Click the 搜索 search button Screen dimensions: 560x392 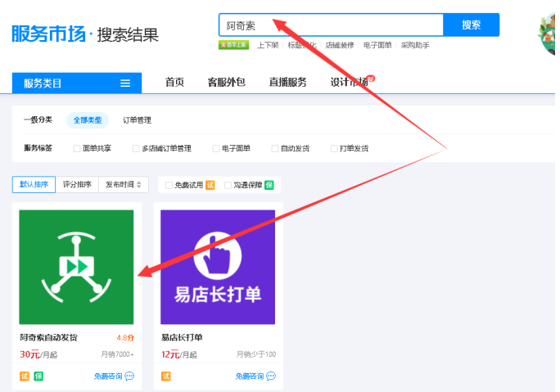pos(471,25)
